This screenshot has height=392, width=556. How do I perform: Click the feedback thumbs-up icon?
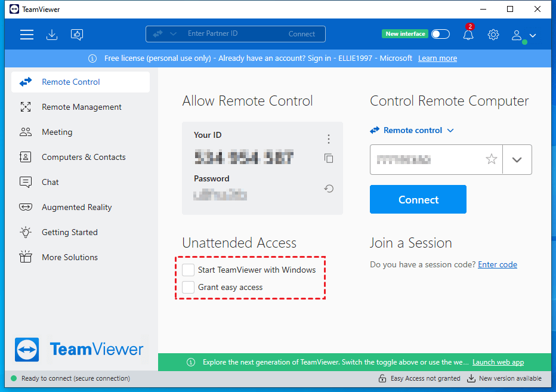click(x=77, y=35)
